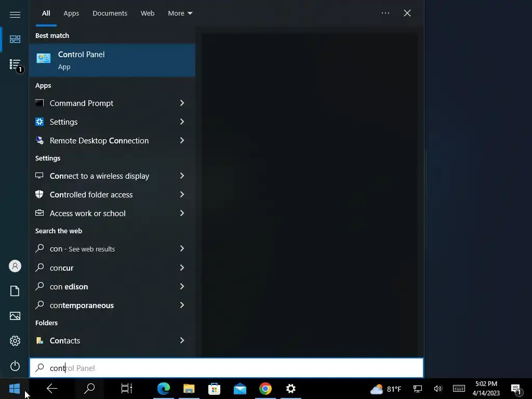
Task: Expand Remote Desktop Connection arrow
Action: [182, 140]
